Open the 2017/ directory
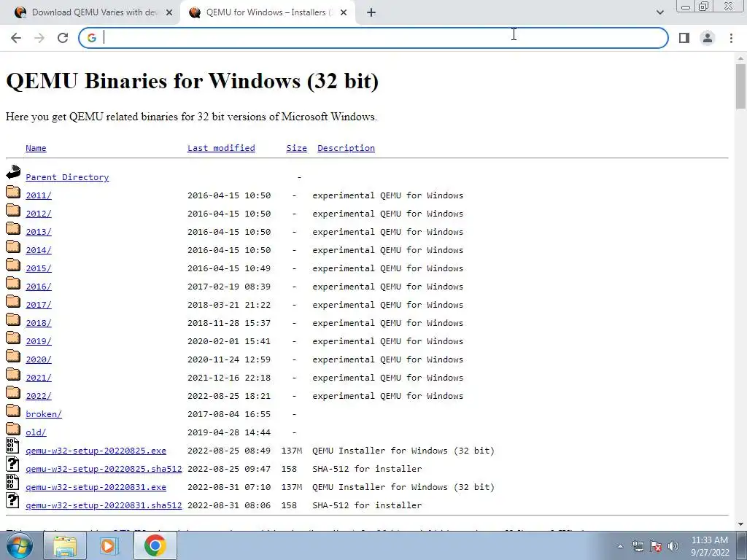Image resolution: width=747 pixels, height=560 pixels. coord(39,305)
